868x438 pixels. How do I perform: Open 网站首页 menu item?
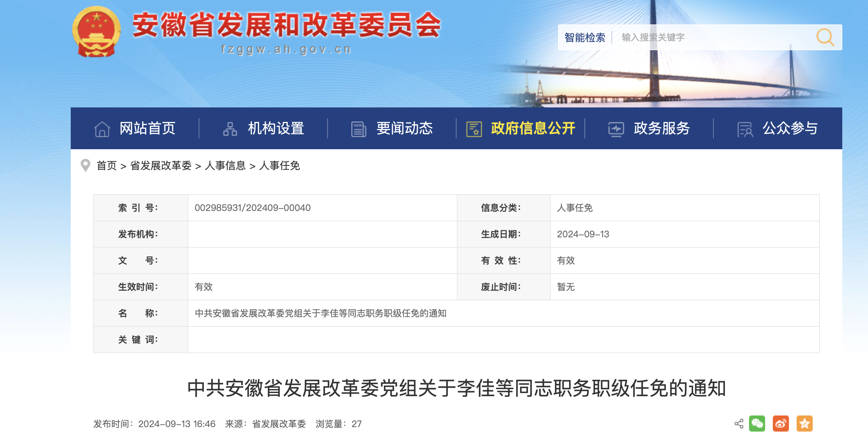tap(147, 128)
